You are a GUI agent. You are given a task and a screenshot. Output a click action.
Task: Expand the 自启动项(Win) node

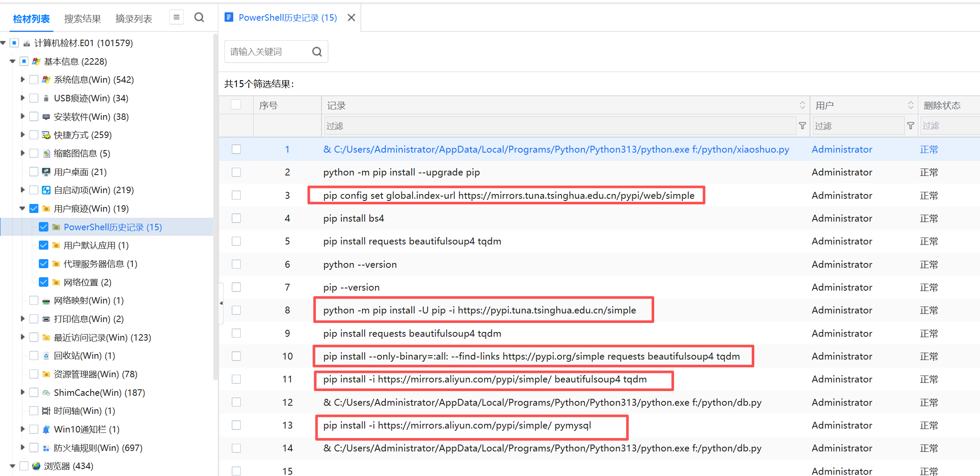[22, 190]
